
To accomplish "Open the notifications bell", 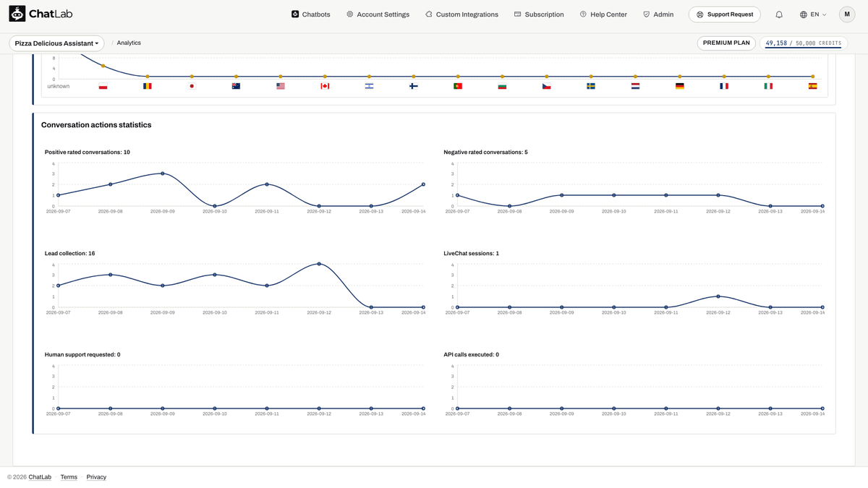I will [779, 14].
